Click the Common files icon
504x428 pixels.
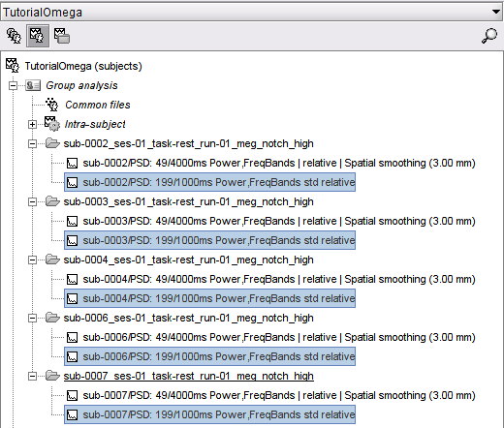click(x=51, y=105)
